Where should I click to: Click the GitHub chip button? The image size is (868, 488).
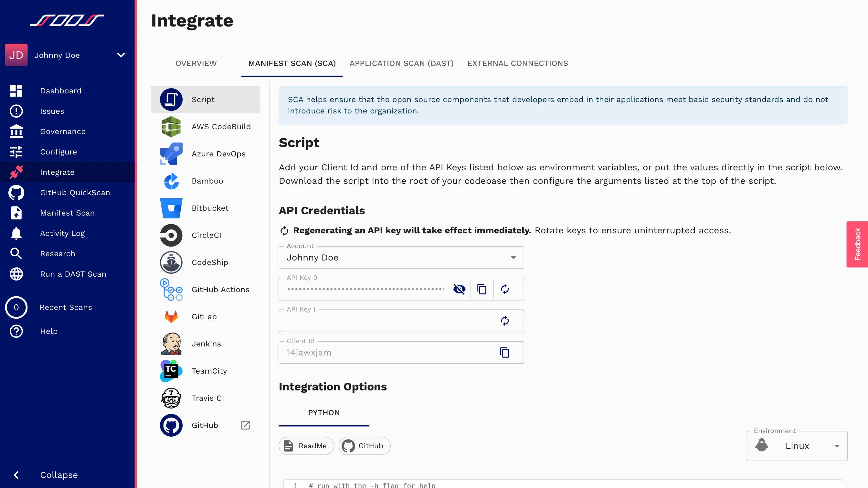364,446
